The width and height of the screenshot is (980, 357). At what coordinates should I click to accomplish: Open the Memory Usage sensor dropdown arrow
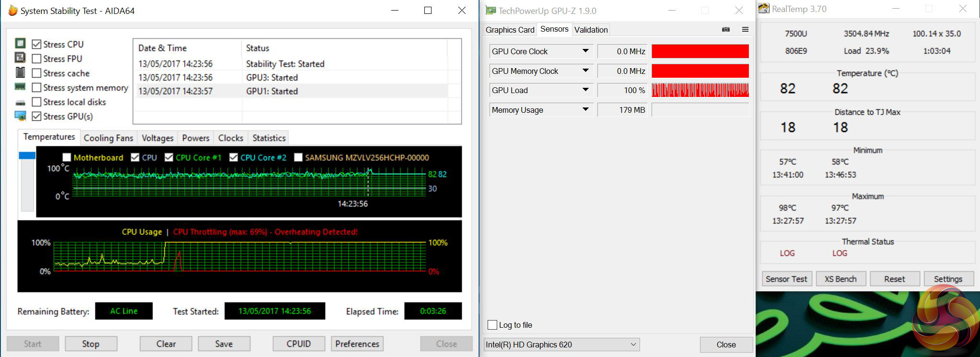coord(585,109)
